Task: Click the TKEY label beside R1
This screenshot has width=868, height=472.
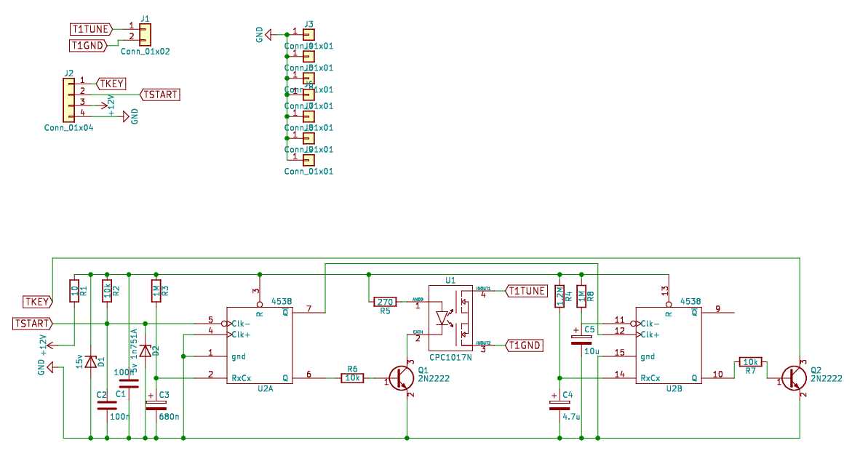Action: click(x=38, y=302)
